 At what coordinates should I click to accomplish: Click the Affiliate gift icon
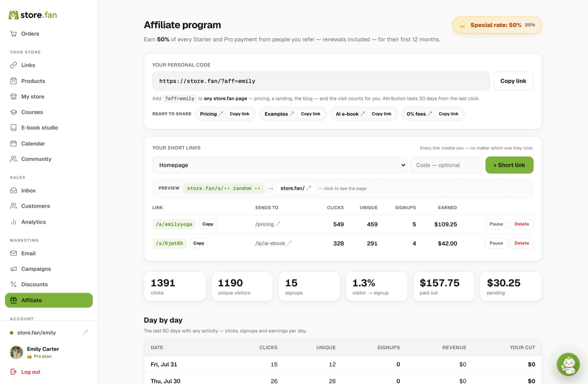coord(14,300)
